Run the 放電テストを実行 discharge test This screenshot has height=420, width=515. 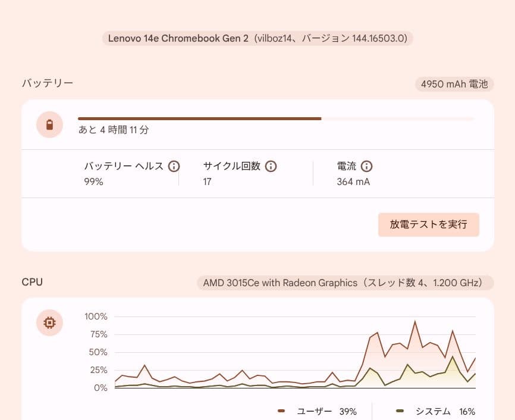pyautogui.click(x=429, y=225)
